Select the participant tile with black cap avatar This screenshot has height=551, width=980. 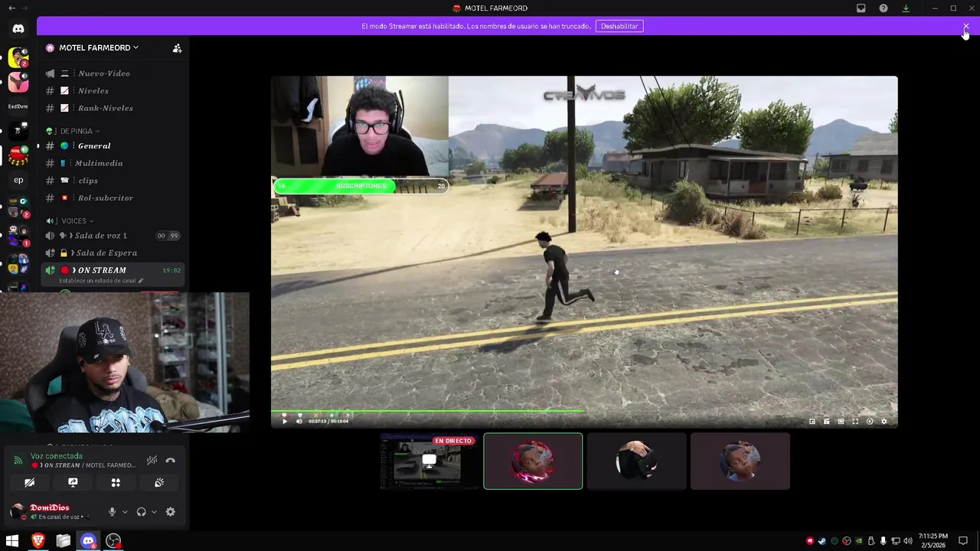[636, 461]
